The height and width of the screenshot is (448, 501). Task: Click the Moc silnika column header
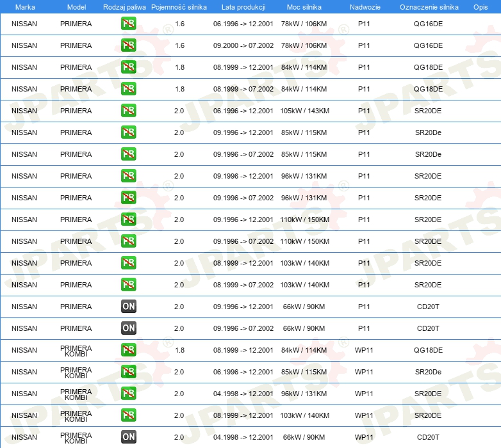tap(304, 7)
